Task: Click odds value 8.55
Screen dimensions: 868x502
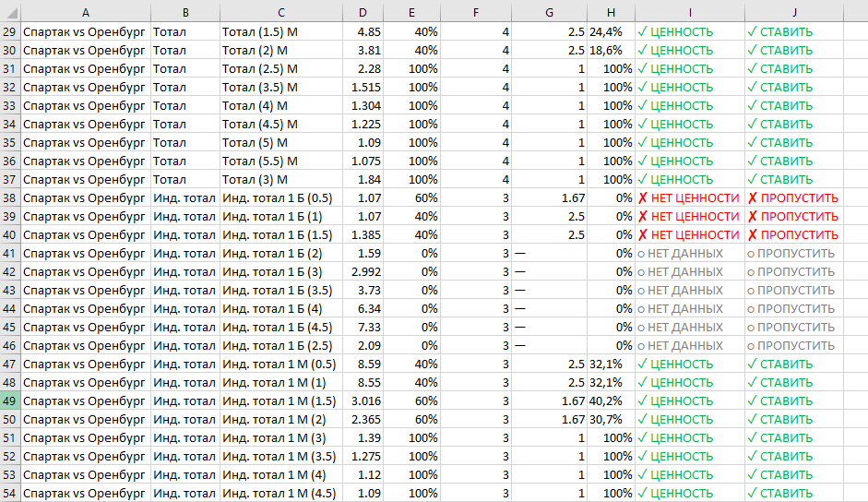Action: (369, 382)
